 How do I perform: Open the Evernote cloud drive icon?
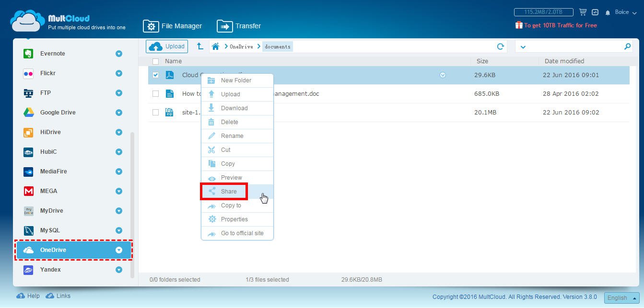tap(28, 54)
